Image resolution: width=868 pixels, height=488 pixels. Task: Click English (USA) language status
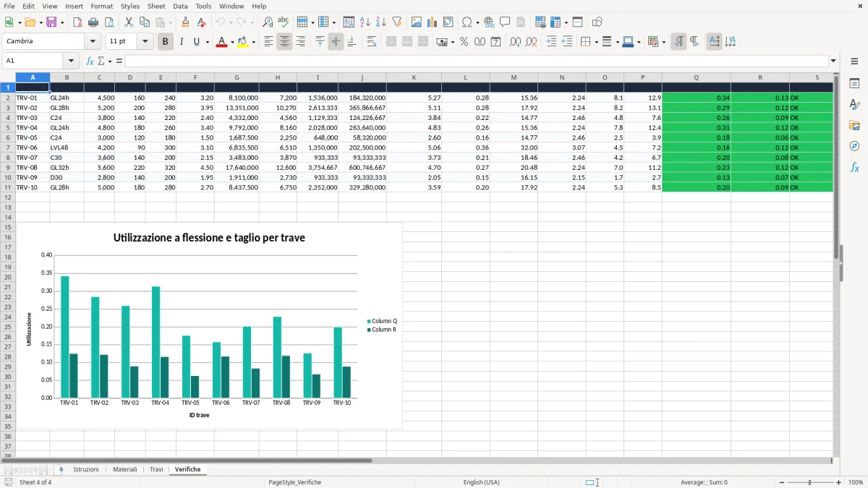point(481,482)
